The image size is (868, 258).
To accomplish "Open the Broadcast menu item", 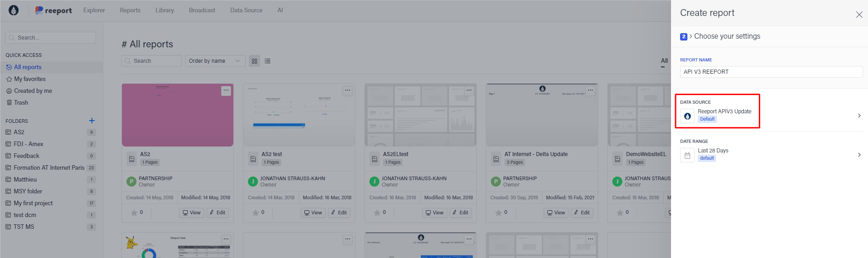I will pos(202,10).
